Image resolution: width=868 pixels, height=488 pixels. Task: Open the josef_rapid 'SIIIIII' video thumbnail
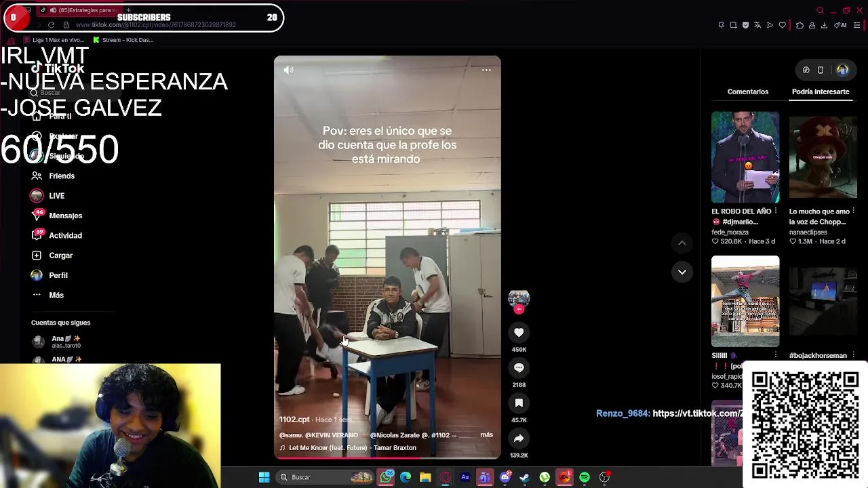pos(745,302)
